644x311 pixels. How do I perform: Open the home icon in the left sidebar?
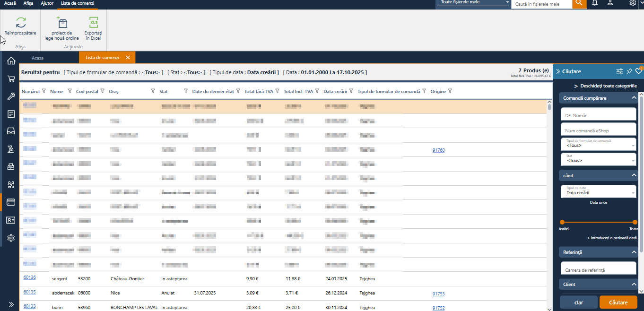(x=11, y=60)
